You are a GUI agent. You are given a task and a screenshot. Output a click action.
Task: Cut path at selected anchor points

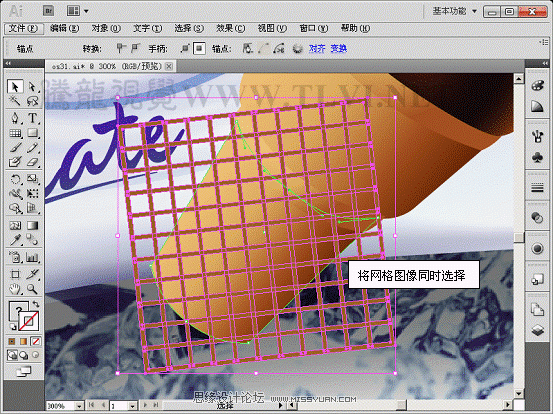pyautogui.click(x=279, y=48)
